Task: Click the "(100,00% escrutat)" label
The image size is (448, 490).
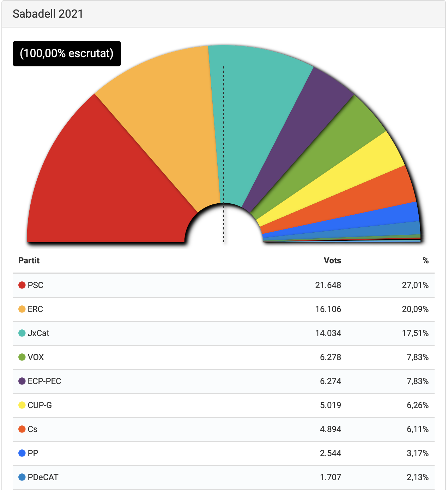Action: pyautogui.click(x=67, y=54)
